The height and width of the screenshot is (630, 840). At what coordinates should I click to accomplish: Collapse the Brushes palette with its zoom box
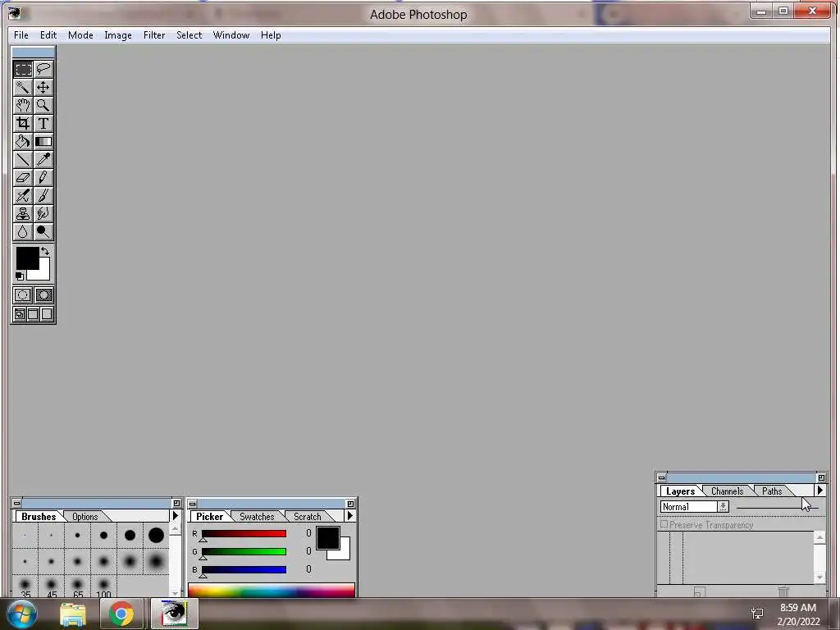tap(176, 503)
